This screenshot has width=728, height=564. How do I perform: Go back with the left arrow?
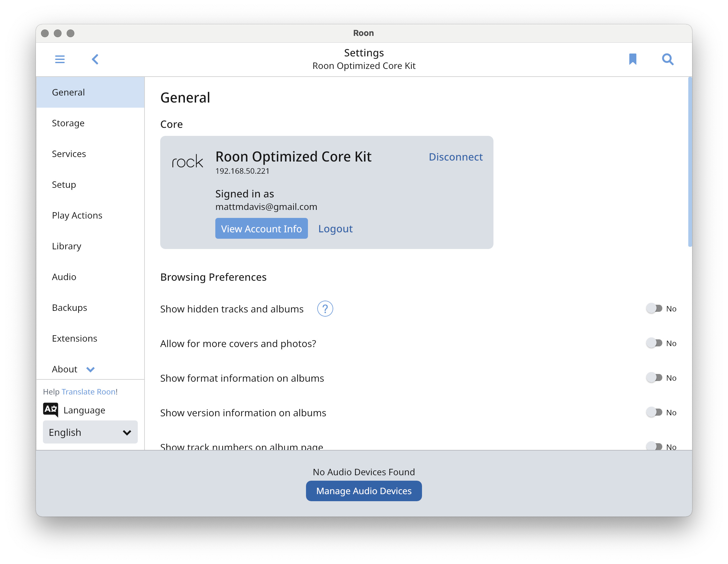point(95,59)
